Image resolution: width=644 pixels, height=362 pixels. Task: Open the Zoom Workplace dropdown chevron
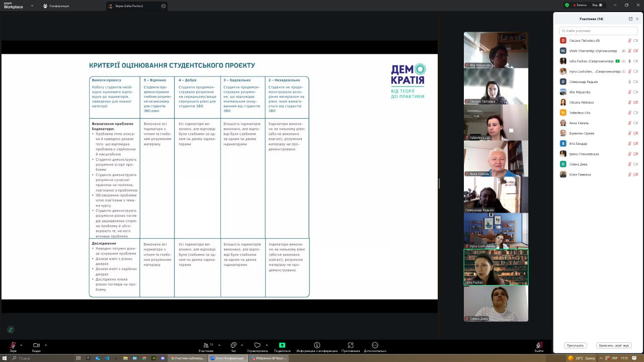pos(32,6)
